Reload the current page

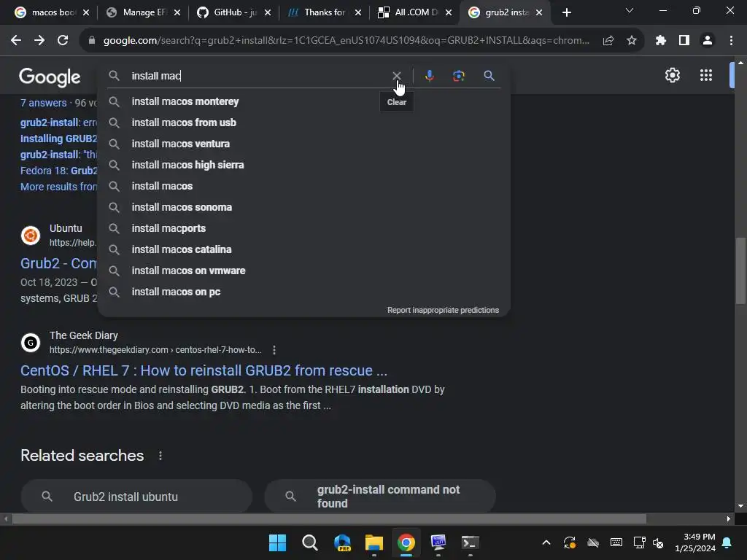click(63, 41)
